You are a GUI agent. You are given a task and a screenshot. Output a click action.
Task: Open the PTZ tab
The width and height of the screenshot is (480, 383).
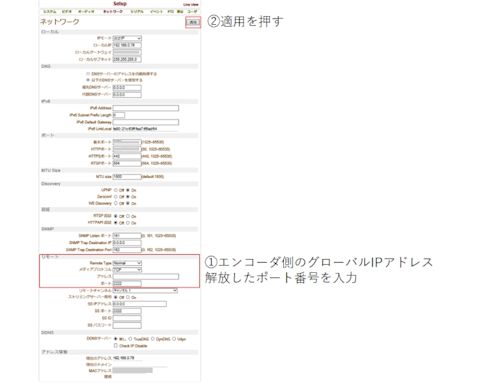click(170, 12)
